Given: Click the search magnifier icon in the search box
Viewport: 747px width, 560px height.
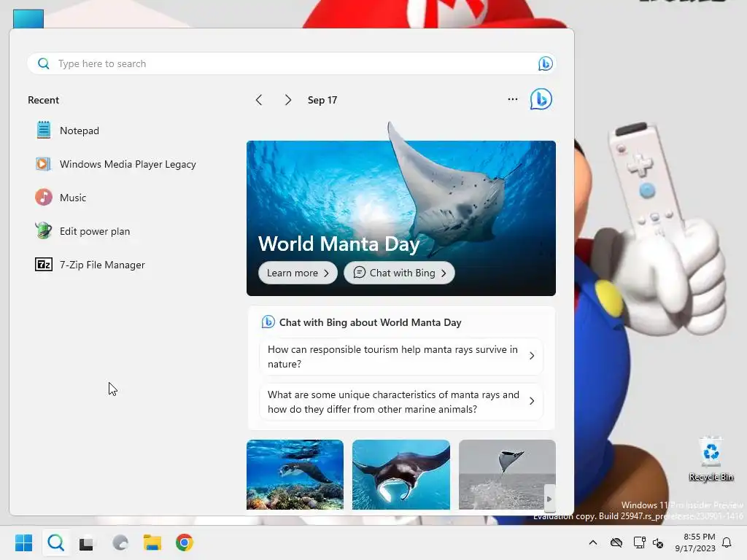Looking at the screenshot, I should click(43, 63).
